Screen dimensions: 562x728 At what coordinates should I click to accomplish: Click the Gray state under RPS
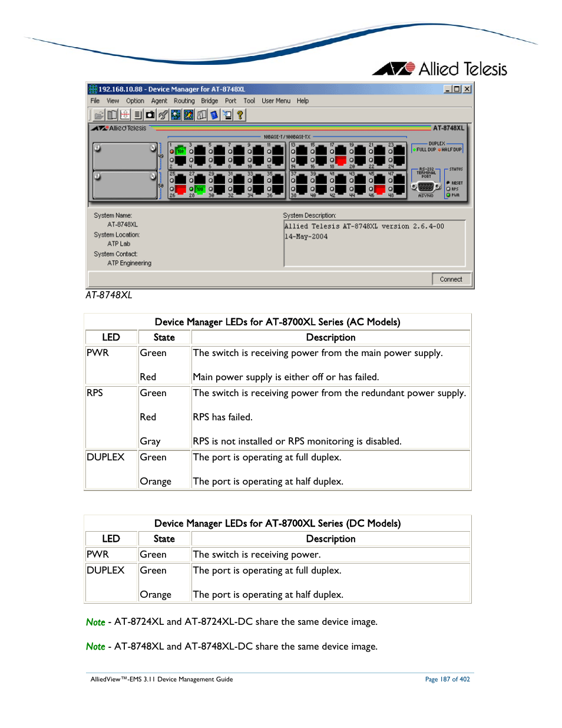point(150,442)
